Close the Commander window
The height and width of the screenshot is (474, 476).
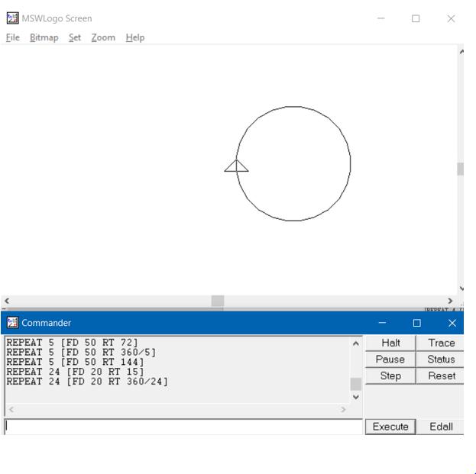[451, 323]
